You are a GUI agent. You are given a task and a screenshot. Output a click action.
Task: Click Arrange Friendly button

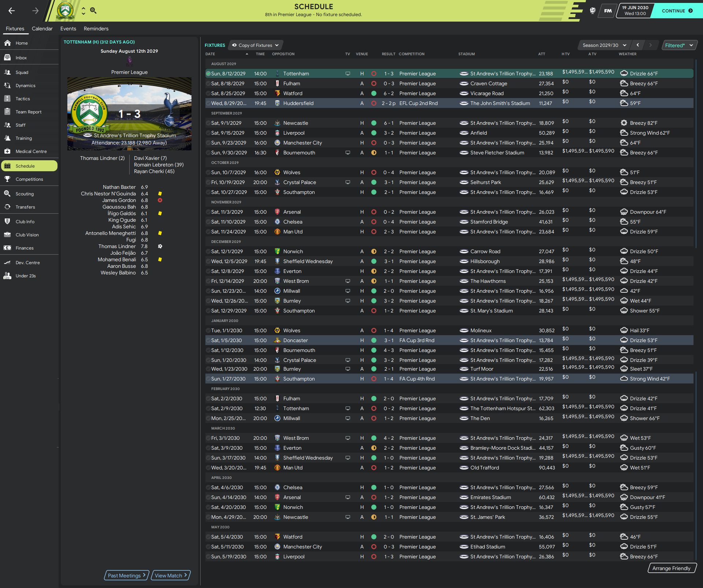(x=672, y=568)
